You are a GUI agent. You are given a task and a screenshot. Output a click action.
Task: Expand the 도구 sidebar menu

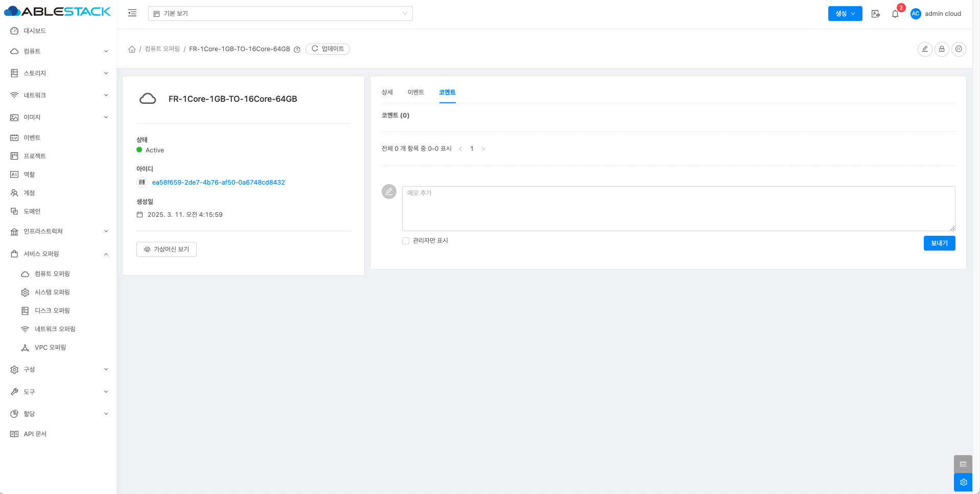click(x=58, y=392)
